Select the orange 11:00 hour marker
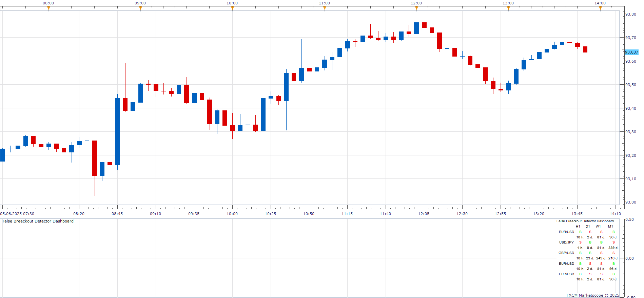This screenshot has width=644, height=298. point(325,8)
